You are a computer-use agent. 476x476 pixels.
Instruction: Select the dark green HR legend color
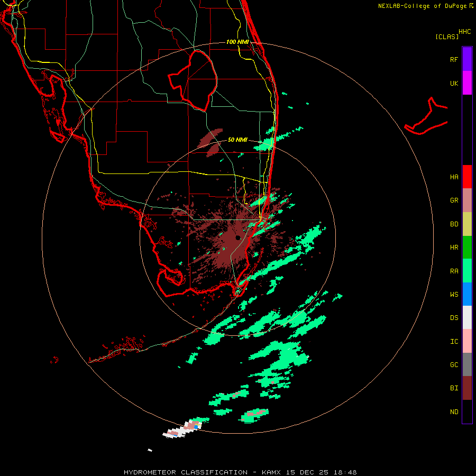pos(467,247)
